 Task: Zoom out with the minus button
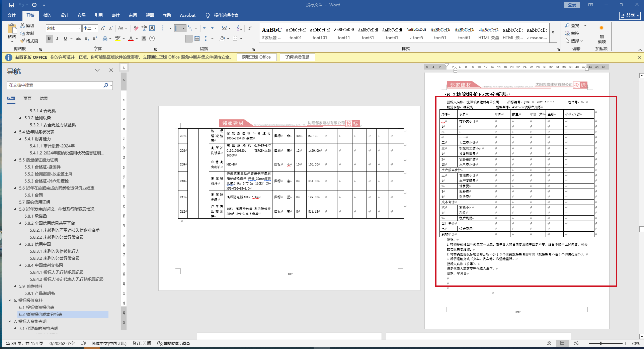586,343
